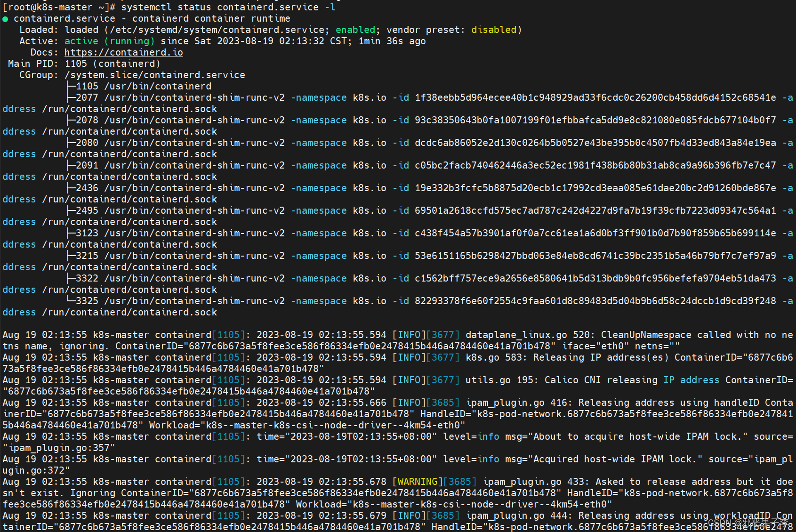Click container ID starting with 69501a2618cc
Image resolution: width=796 pixels, height=532 pixels.
click(595, 210)
